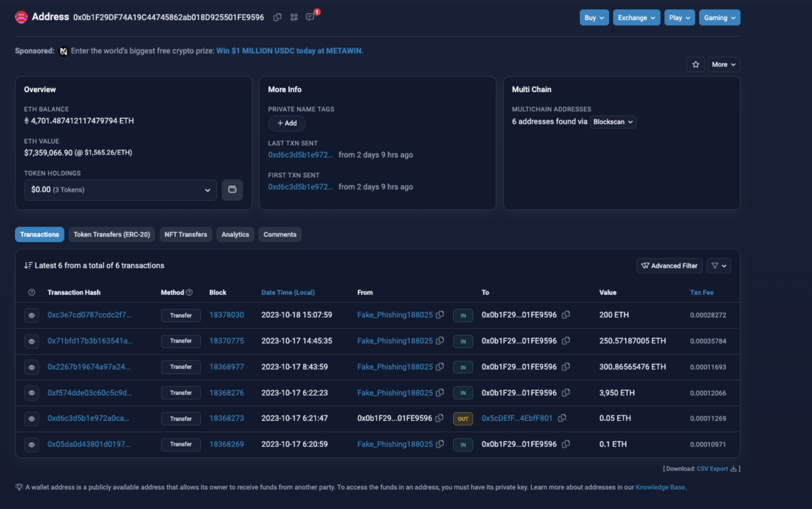Select the Transactions tab
812x509 pixels.
(40, 235)
